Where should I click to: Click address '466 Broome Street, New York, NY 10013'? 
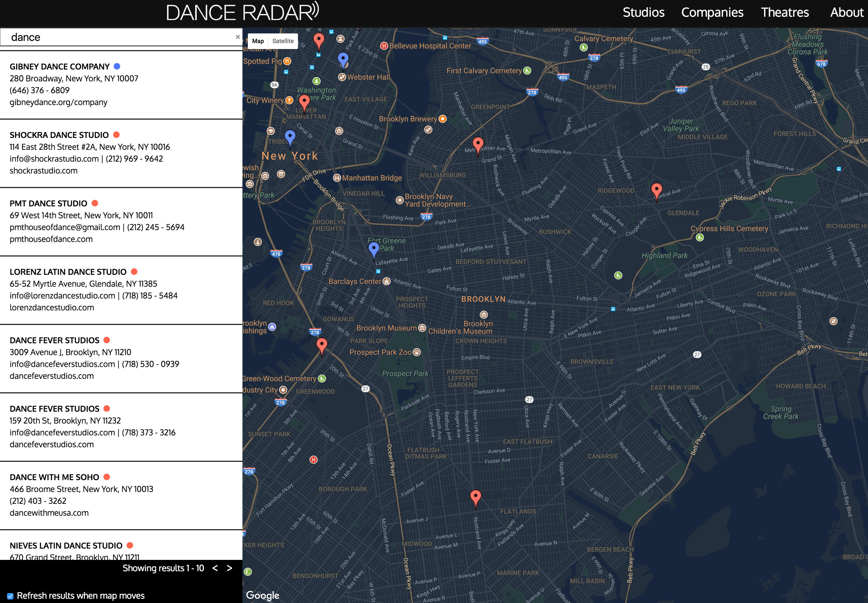pos(82,489)
